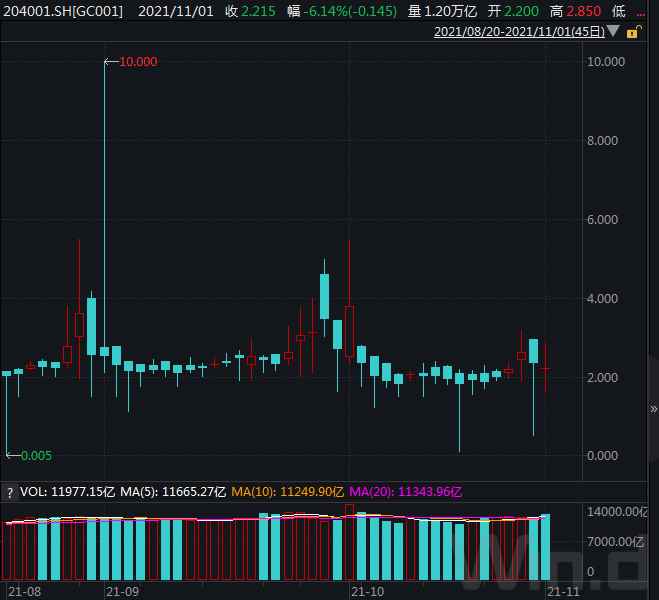Click the lock icon beside date range
The height and width of the screenshot is (600, 659).
(631, 32)
